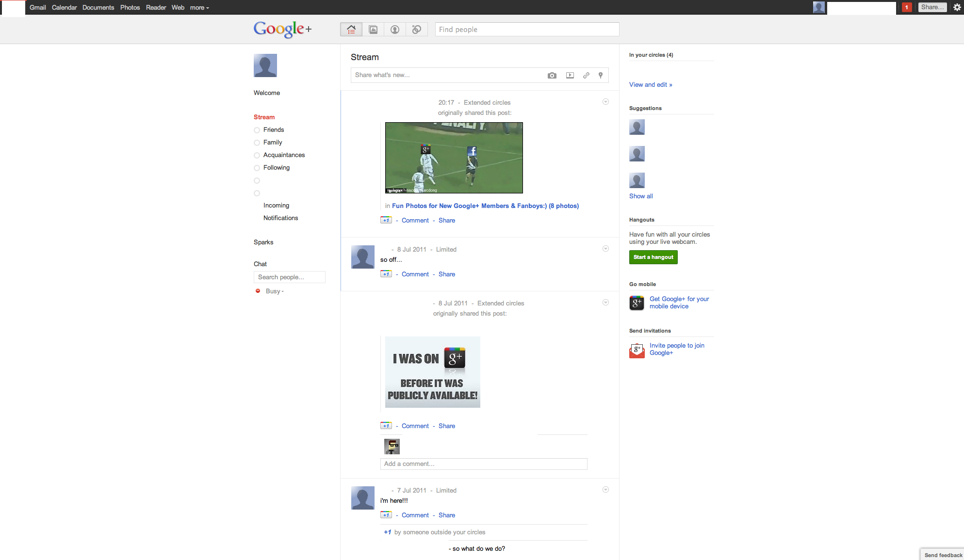Image resolution: width=964 pixels, height=560 pixels.
Task: Click the Share... button in top bar
Action: pyautogui.click(x=932, y=7)
